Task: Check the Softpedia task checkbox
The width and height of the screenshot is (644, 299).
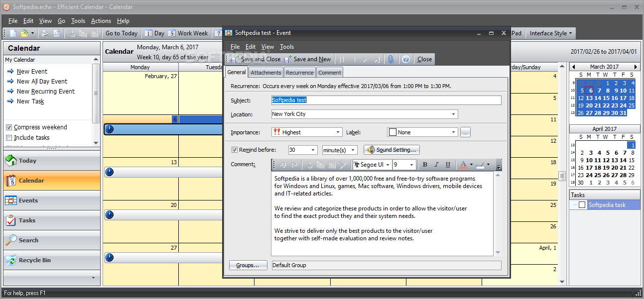Action: tap(582, 205)
